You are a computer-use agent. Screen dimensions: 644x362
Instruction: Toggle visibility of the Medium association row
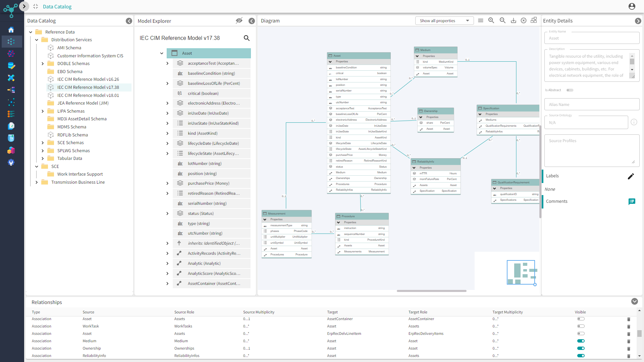point(581,341)
